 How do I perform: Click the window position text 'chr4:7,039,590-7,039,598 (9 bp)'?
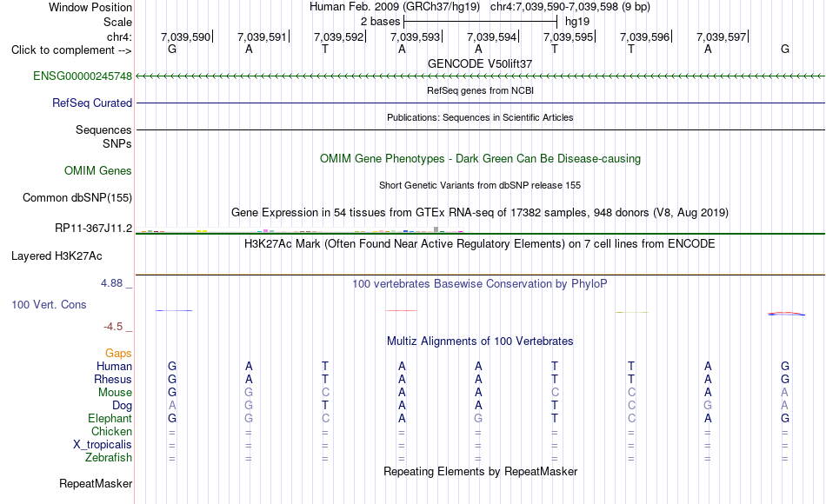point(570,7)
